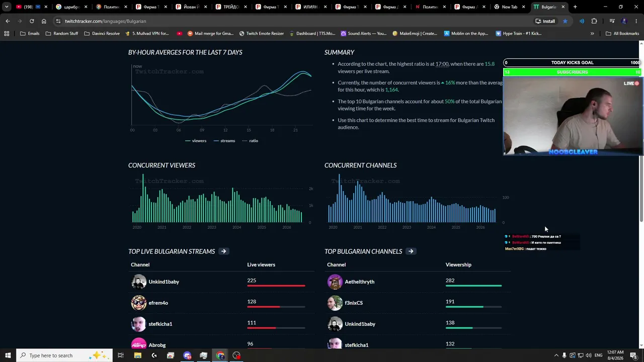Click the browser Back arrow
Screen dimensions: 644x362
pos(8,21)
